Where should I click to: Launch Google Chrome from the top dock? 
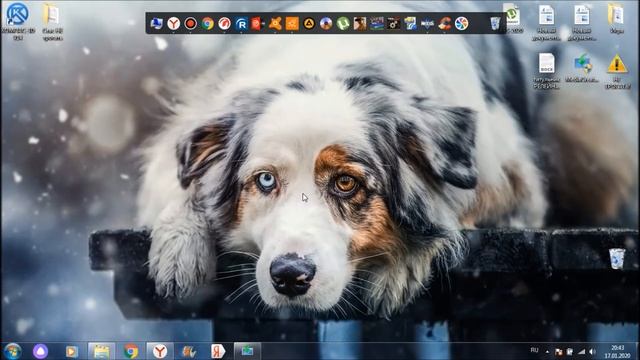point(207,23)
